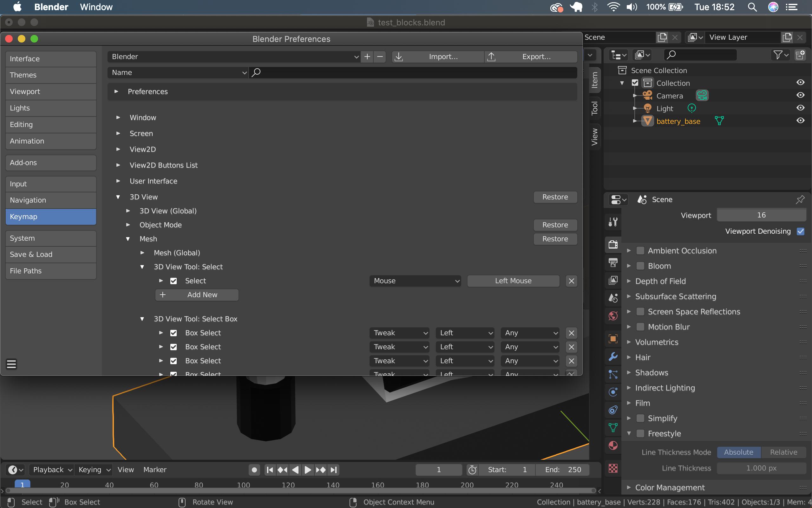Uncheck the Select keymap item checkbox
The width and height of the screenshot is (812, 508).
point(174,281)
